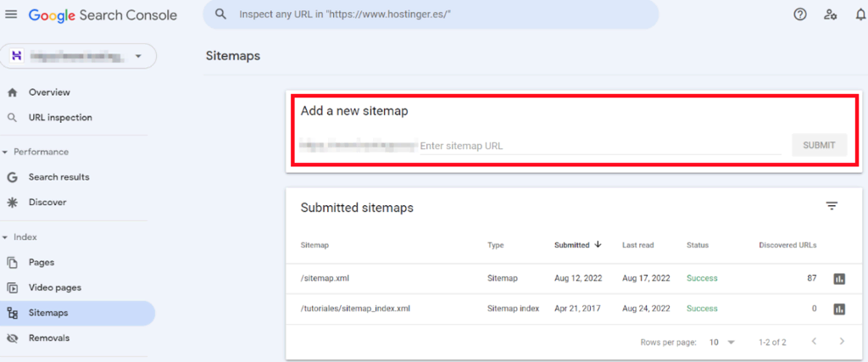Select URL inspection in sidebar
This screenshot has height=362, width=868.
tap(60, 118)
